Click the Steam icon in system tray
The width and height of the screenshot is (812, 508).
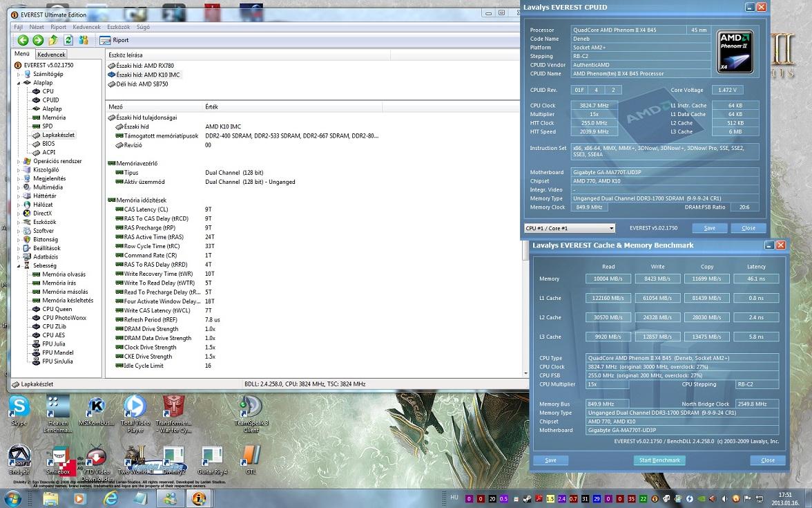pos(527,499)
